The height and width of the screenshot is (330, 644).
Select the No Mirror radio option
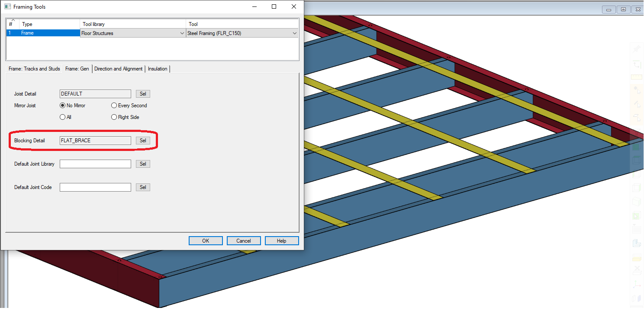coord(63,106)
